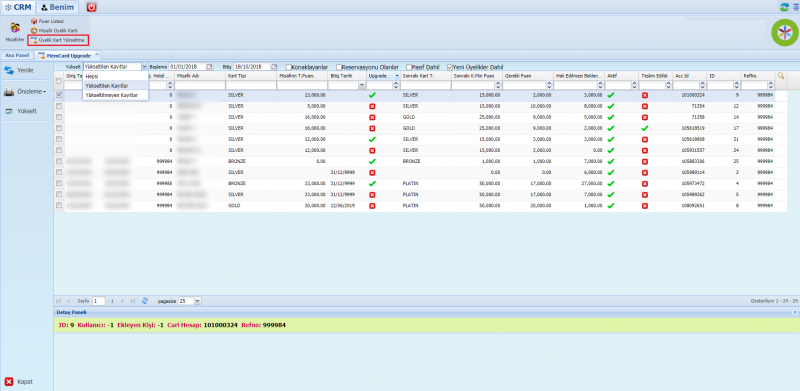Toggle the Konaklayanlar checkbox
Image resolution: width=800 pixels, height=391 pixels.
[x=289, y=67]
